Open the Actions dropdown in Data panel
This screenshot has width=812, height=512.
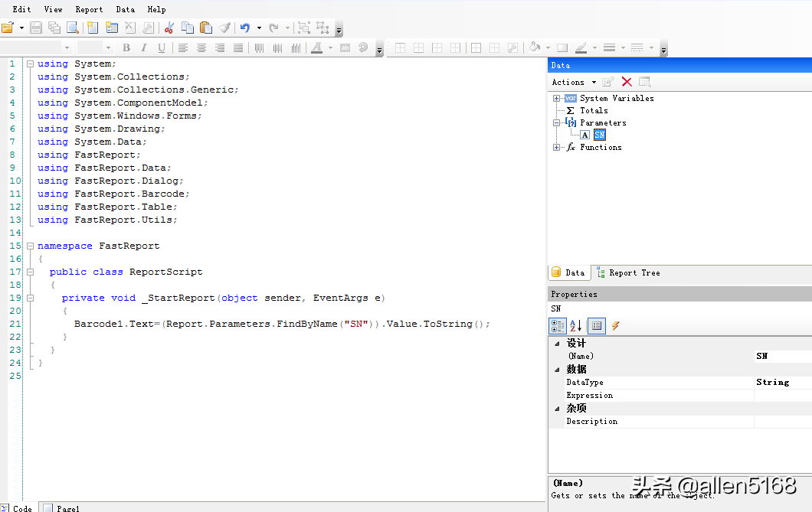point(574,82)
